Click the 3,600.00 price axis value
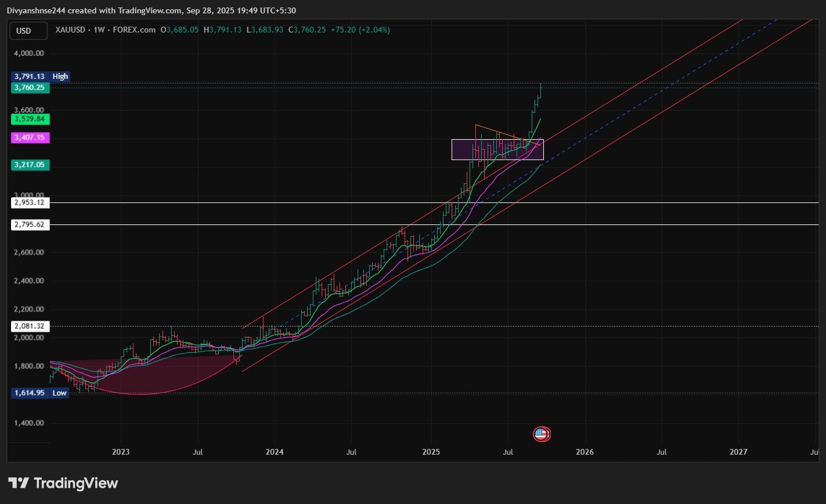The image size is (826, 504). (x=29, y=110)
